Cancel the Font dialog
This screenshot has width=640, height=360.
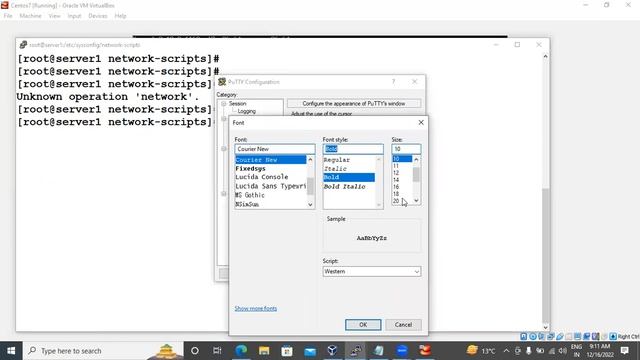coord(403,324)
